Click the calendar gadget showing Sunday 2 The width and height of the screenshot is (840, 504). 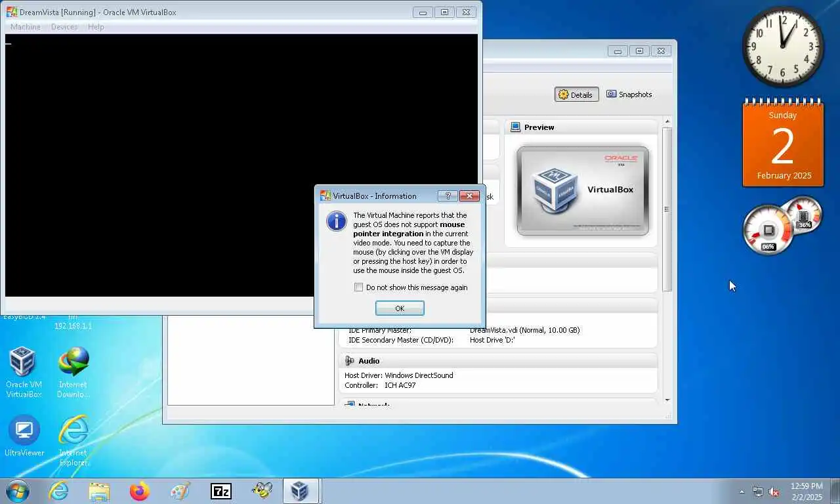pos(783,143)
